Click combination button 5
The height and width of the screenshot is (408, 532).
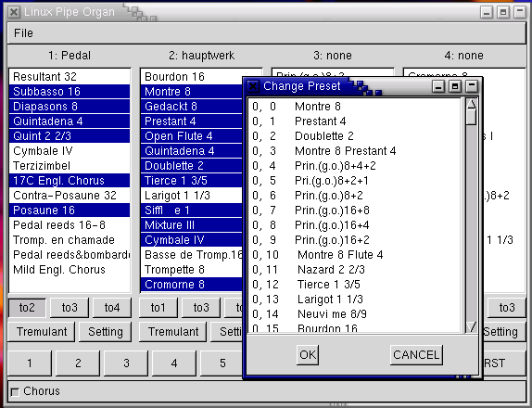[222, 363]
